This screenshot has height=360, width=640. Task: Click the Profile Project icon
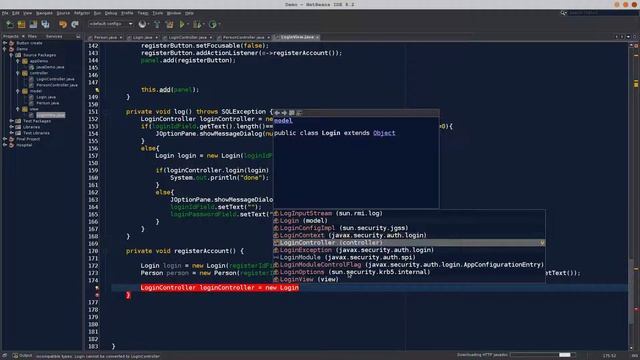[213, 24]
